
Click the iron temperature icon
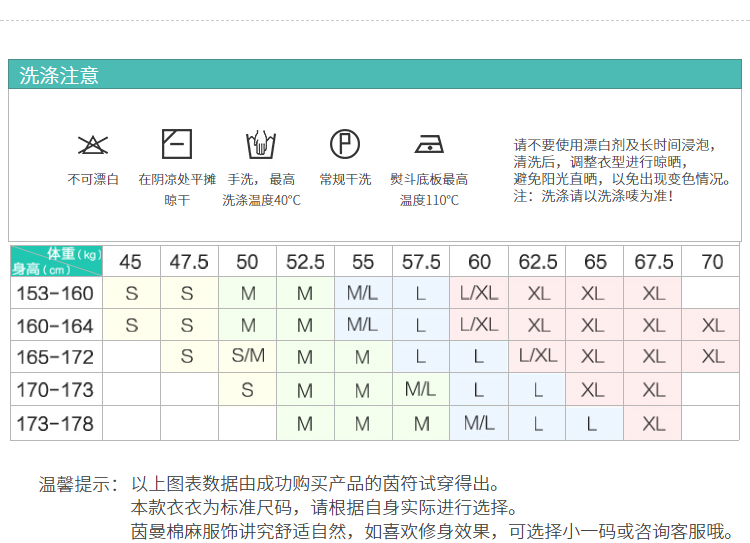coord(429,144)
